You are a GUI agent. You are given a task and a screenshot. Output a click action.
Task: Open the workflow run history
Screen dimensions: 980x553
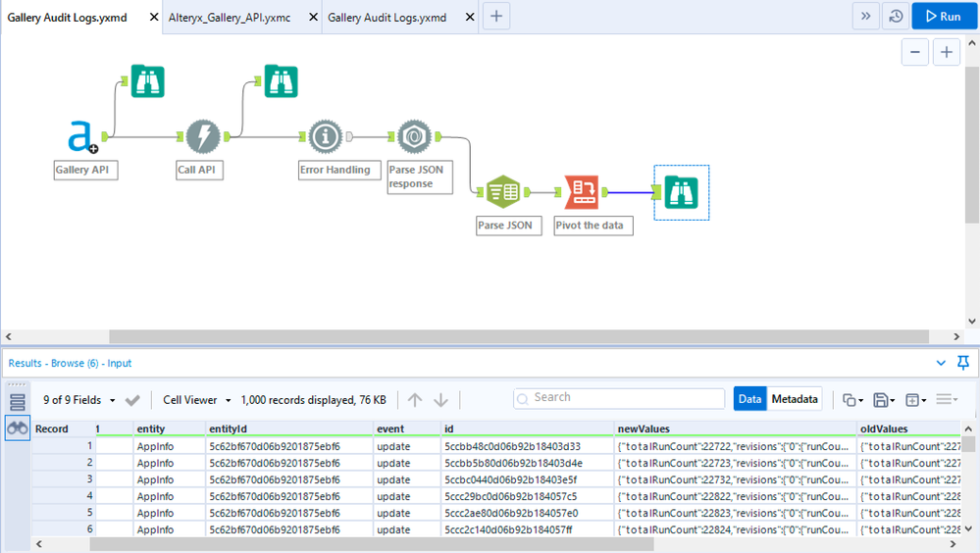coord(895,17)
